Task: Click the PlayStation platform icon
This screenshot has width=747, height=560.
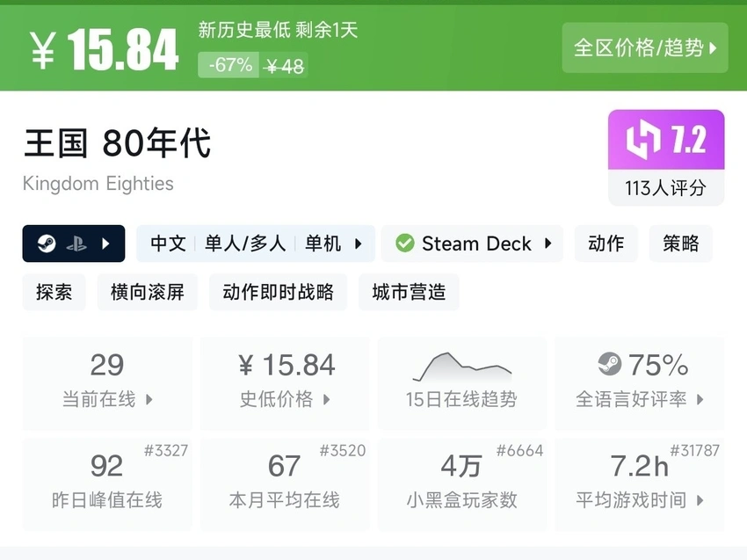Action: (x=76, y=244)
